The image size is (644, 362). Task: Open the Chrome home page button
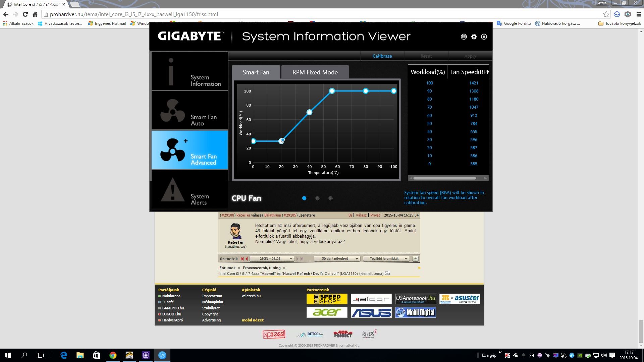[35, 14]
